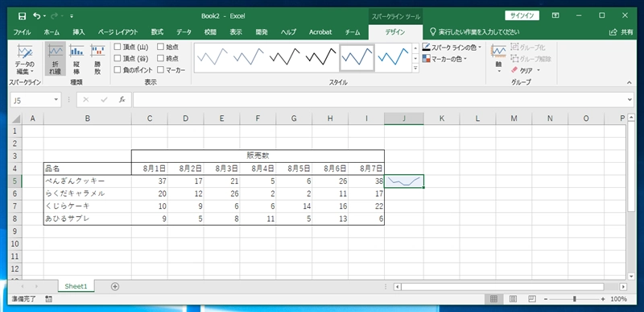Image resolution: width=644 pixels, height=312 pixels.
Task: Open the Name Box dropdown arrow
Action: coord(56,100)
